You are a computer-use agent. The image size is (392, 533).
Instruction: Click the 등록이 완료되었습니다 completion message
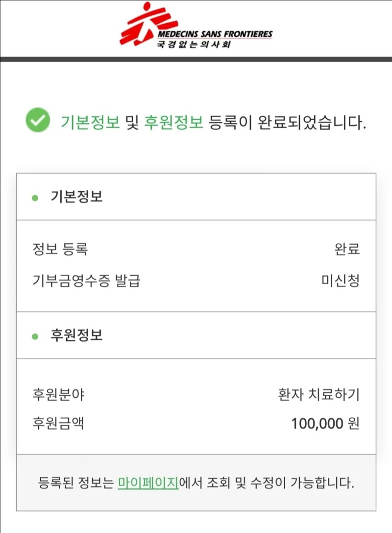tap(287, 122)
